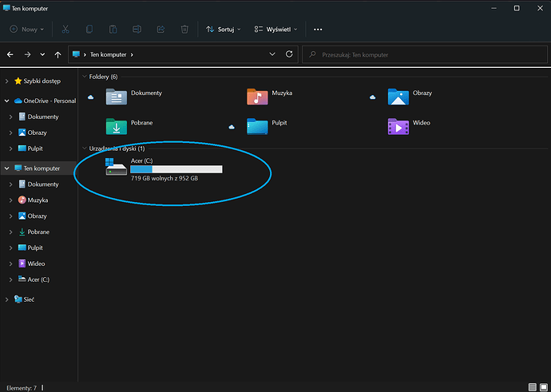551x392 pixels.
Task: Open the Wyświetl dropdown menu
Action: click(x=275, y=30)
